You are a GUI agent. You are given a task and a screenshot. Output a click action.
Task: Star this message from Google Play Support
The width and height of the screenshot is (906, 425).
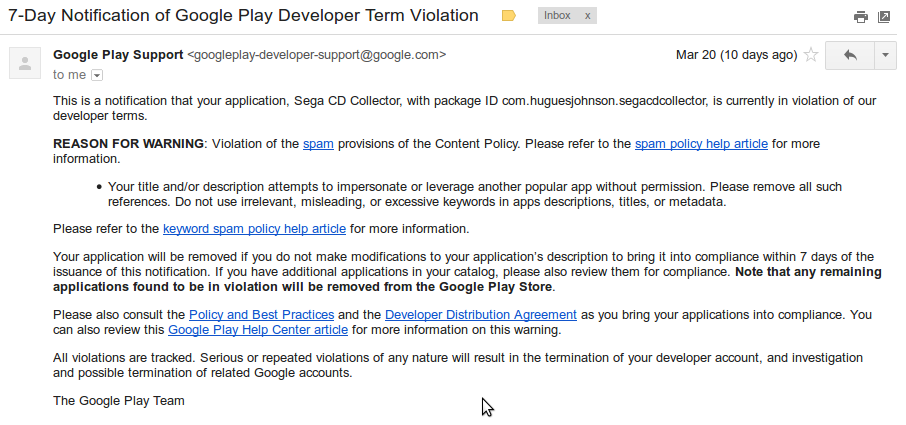pos(811,55)
